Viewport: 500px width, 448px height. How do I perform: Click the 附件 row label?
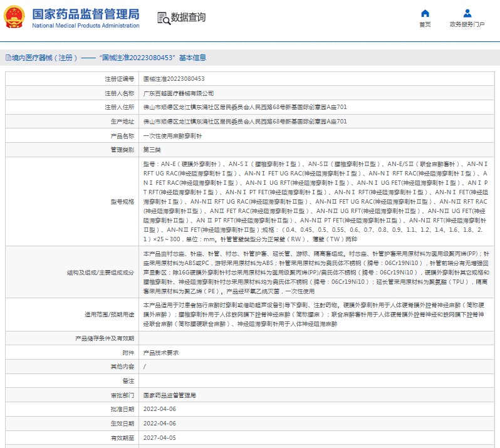point(128,353)
